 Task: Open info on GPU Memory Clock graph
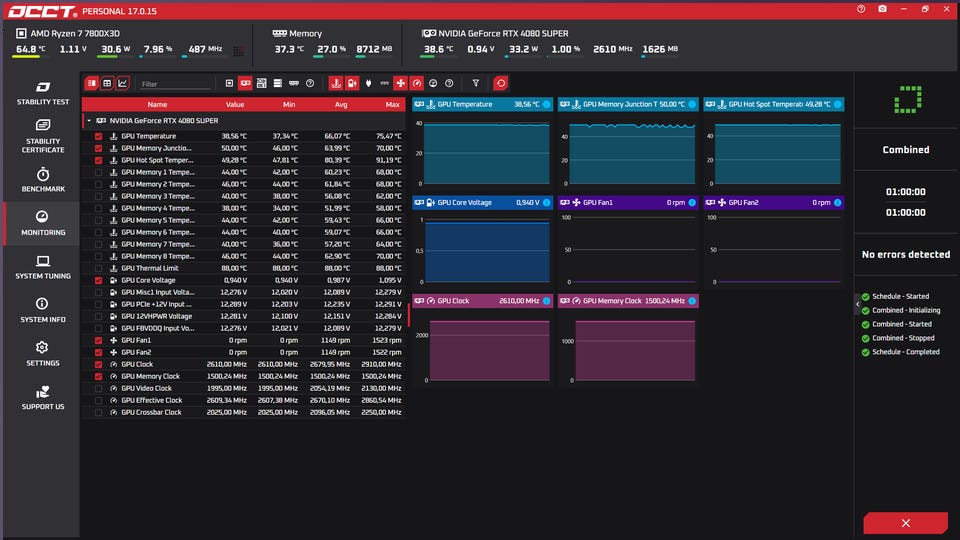tap(692, 301)
